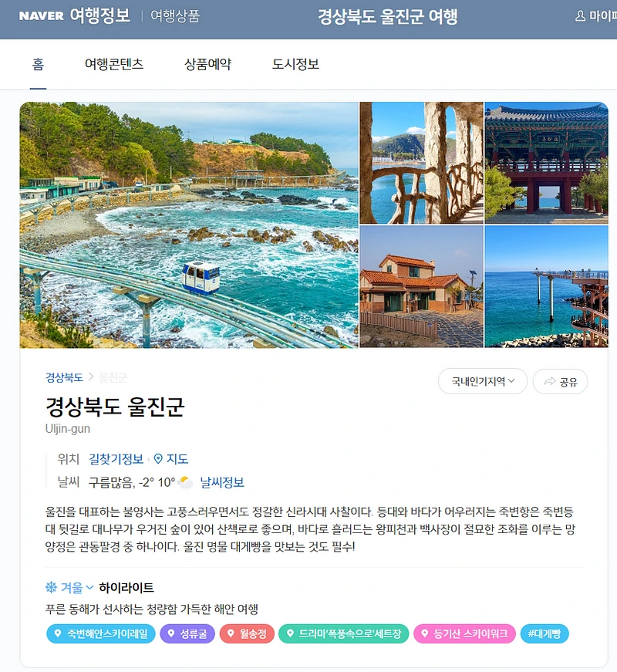Open the temple pavilion thumbnail photo

[x=546, y=163]
